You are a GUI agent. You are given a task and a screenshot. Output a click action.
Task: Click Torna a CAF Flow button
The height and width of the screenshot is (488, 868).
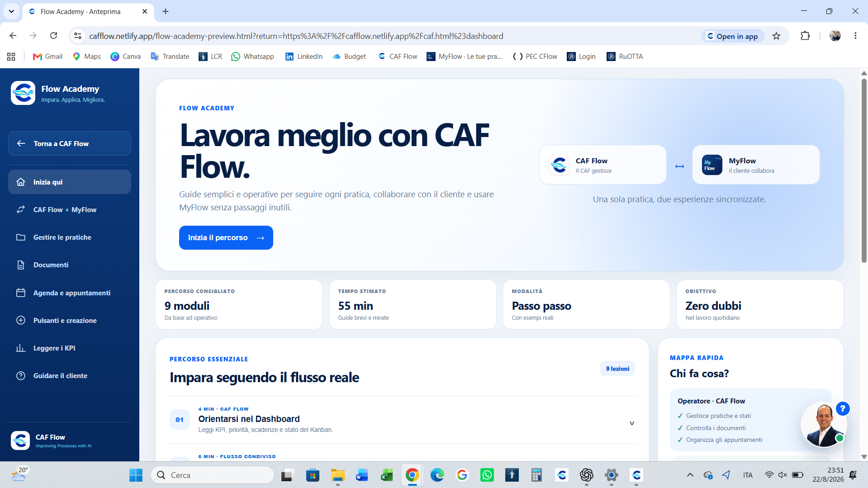[x=70, y=143]
